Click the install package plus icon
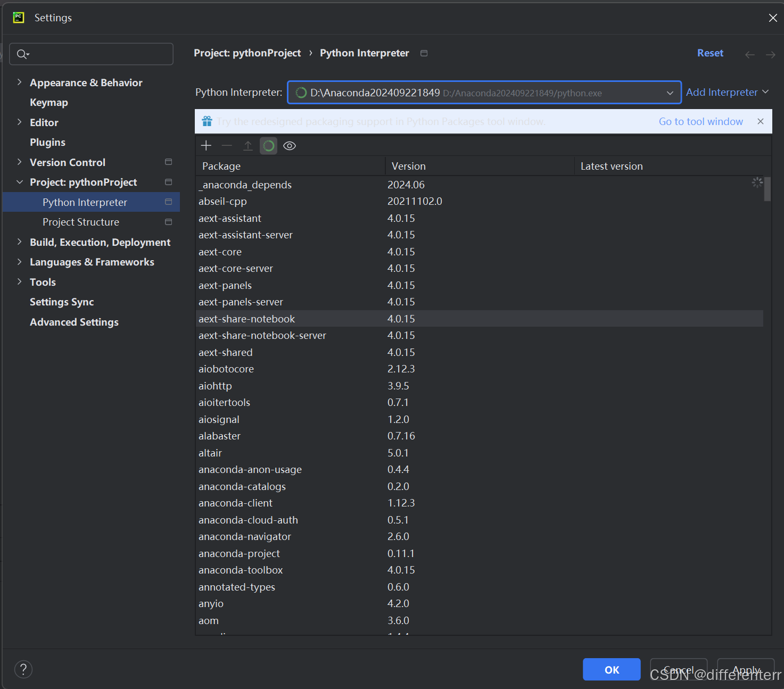This screenshot has height=689, width=784. point(206,145)
